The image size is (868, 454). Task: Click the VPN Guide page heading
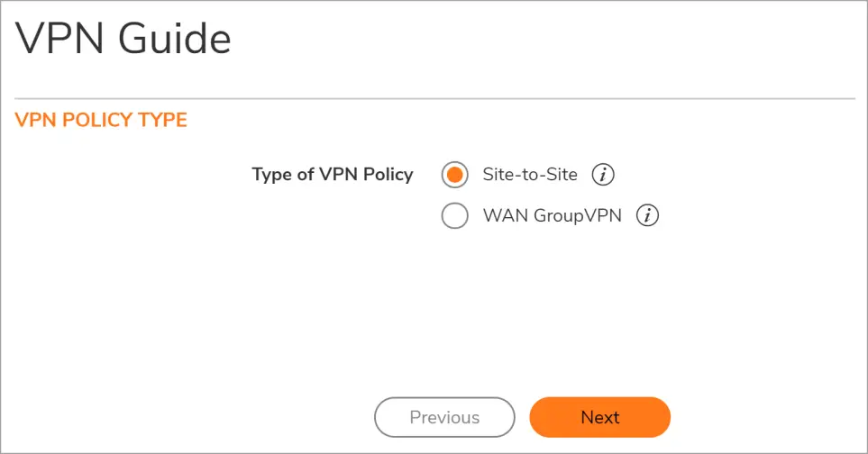coord(123,40)
